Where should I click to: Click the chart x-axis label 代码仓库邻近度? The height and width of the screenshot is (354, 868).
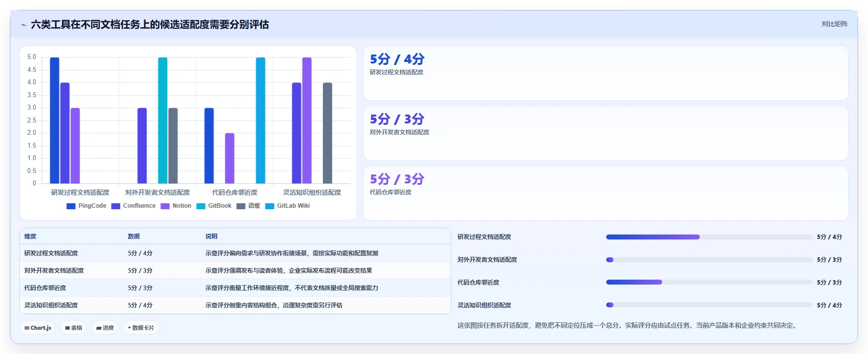(235, 192)
